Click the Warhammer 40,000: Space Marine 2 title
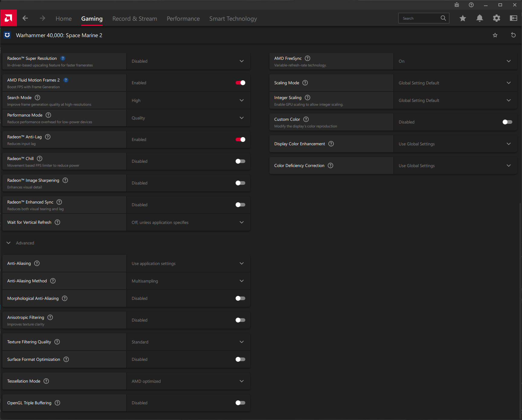The height and width of the screenshot is (420, 522). [59, 35]
